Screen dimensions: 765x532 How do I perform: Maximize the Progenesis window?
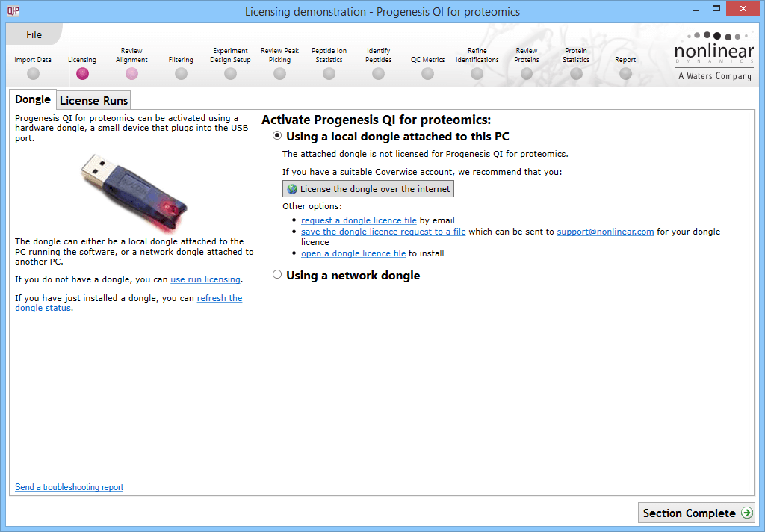[716, 9]
